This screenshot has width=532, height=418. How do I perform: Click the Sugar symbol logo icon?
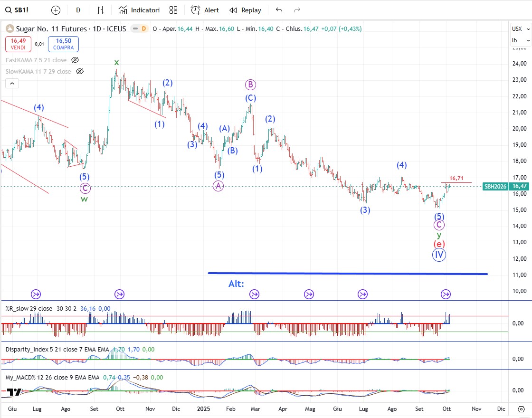coord(10,29)
